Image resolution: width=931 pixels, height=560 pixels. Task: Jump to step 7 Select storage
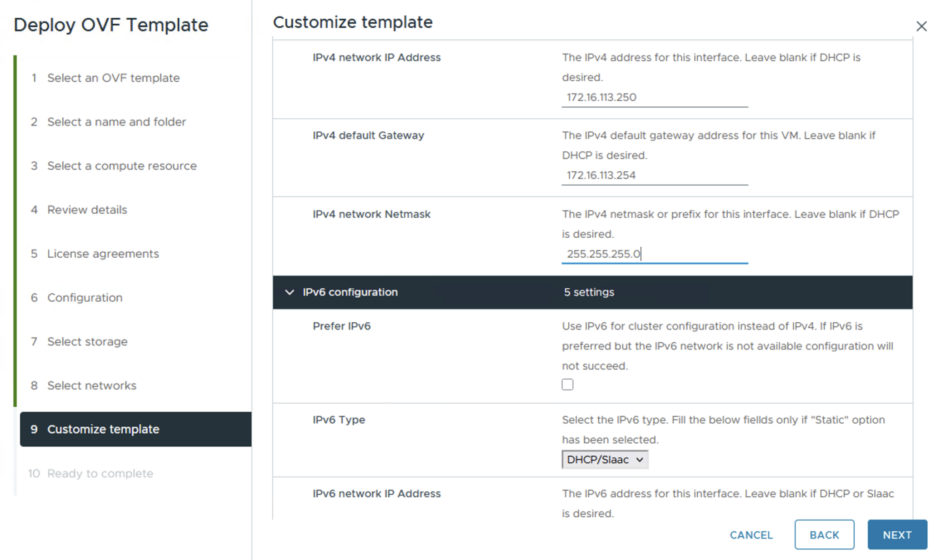87,341
